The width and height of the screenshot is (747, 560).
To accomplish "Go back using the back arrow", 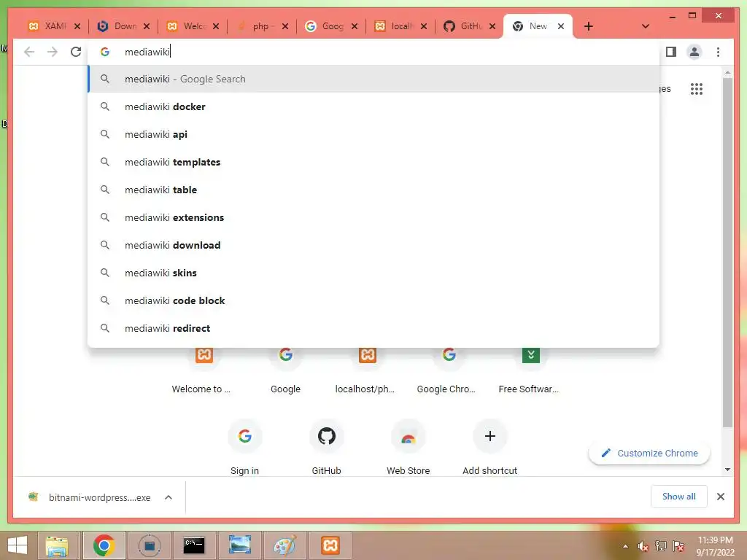I will pos(29,52).
